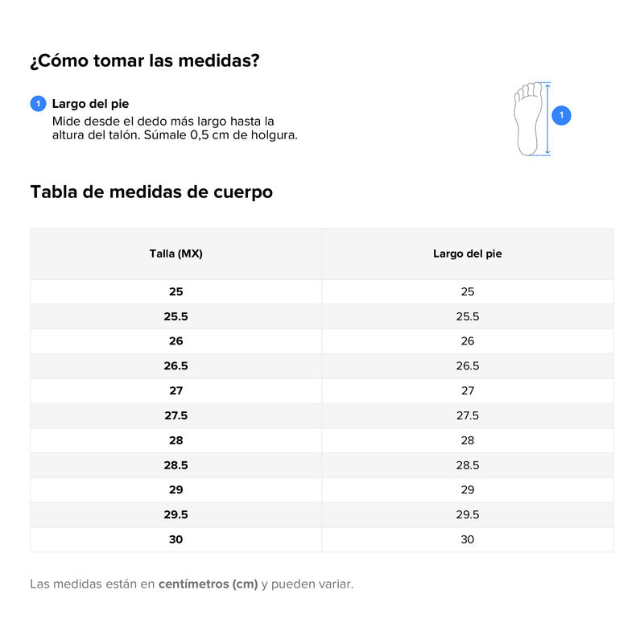Select size 25 in the Talla (MX) column
Screen dimensions: 644x644
175,292
